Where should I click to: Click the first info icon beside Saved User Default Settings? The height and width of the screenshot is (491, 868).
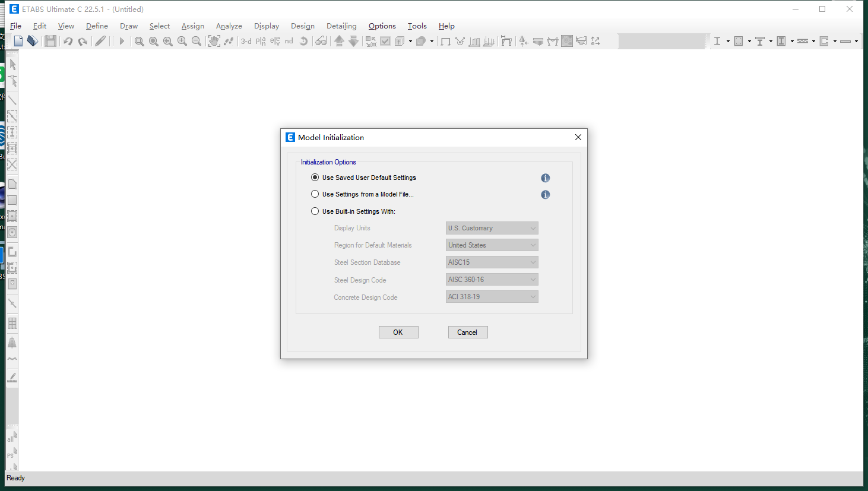coord(545,178)
